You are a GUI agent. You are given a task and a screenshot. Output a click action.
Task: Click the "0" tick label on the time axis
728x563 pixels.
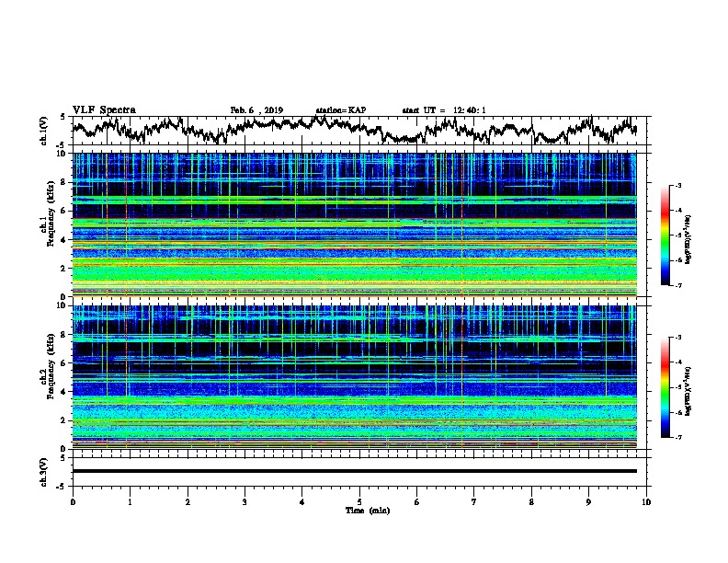tap(73, 502)
